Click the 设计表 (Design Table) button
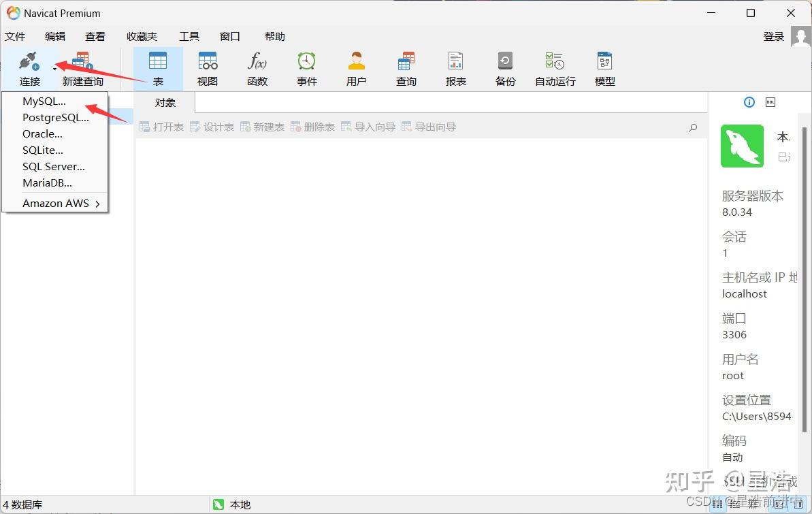The image size is (812, 514). click(x=212, y=127)
